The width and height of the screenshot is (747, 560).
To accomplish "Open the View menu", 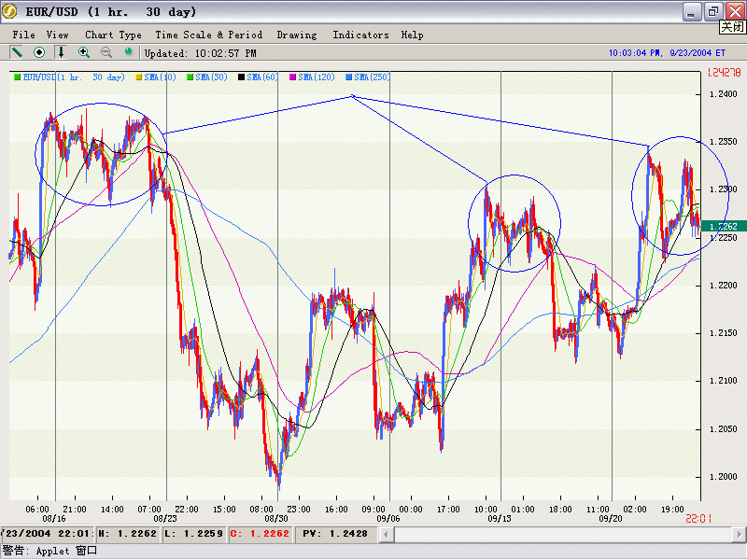I will (58, 35).
